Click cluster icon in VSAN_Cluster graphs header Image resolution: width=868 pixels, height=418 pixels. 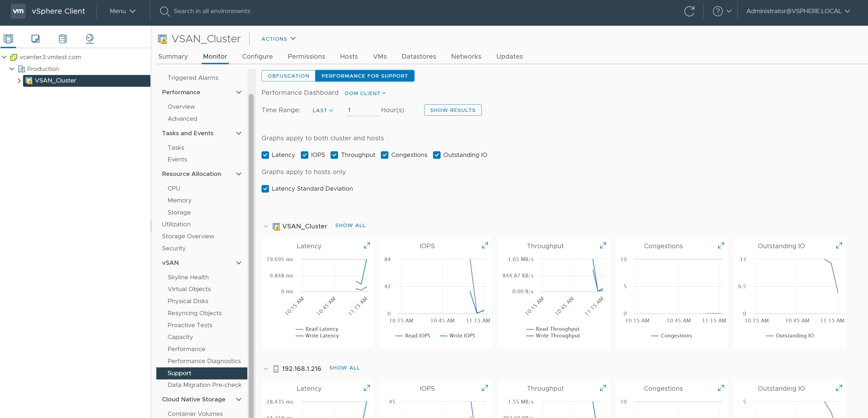[x=276, y=227]
